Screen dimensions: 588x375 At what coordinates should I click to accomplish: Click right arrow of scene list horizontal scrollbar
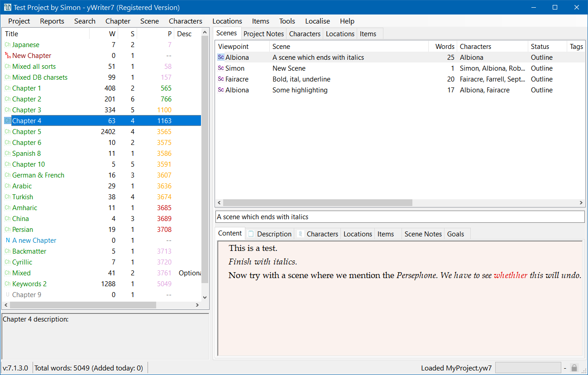click(582, 203)
